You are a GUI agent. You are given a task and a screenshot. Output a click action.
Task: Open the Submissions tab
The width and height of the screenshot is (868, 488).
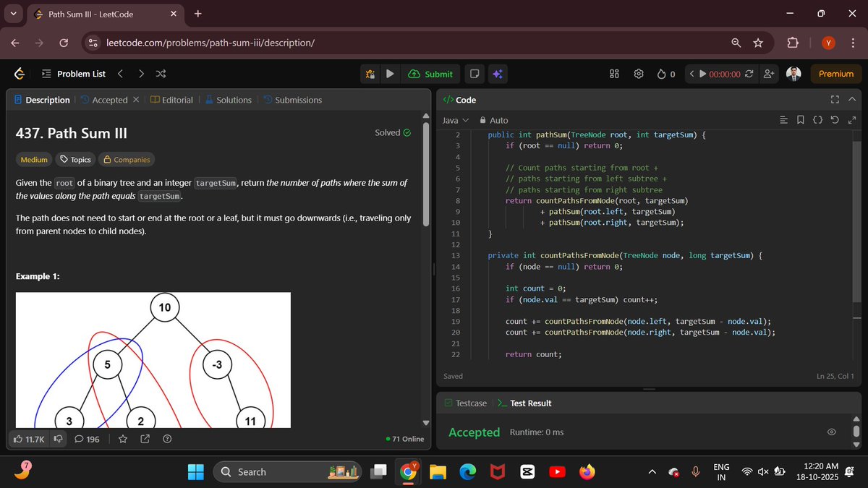tap(292, 100)
